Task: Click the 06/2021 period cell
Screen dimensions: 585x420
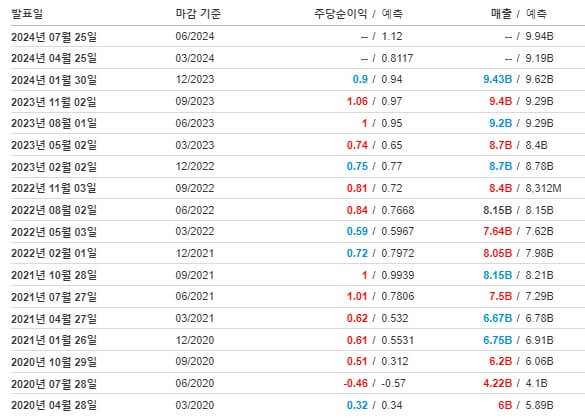Action: point(195,297)
